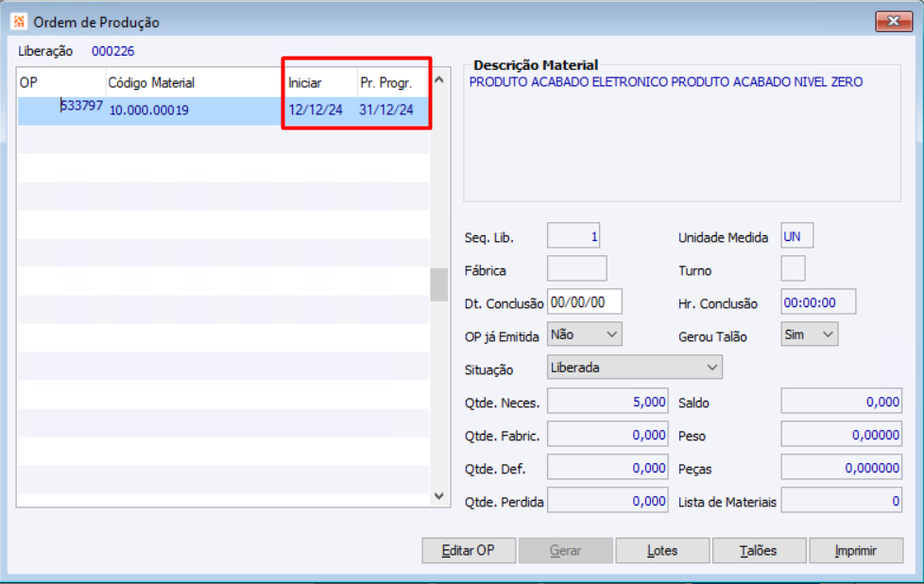Click the scroll up arrow of the OP list
The image size is (924, 584).
[x=439, y=79]
